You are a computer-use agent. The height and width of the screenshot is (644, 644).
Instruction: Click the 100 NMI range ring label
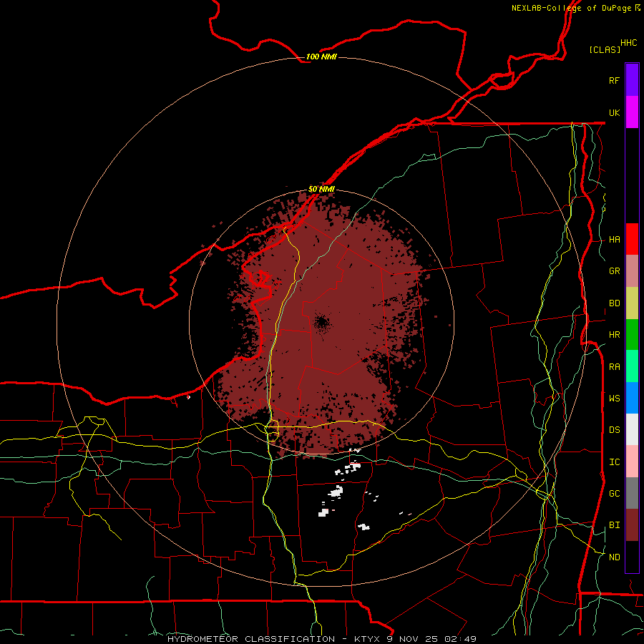[321, 57]
